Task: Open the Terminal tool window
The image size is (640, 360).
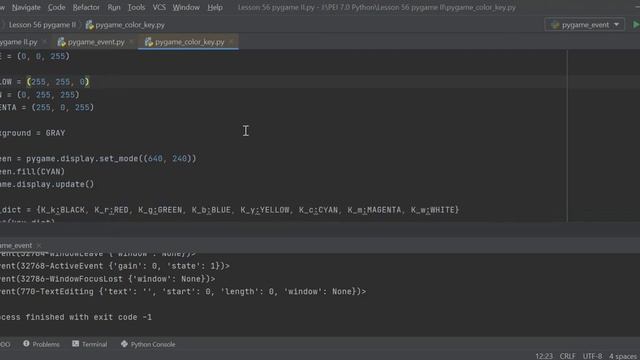Action: tap(90, 344)
